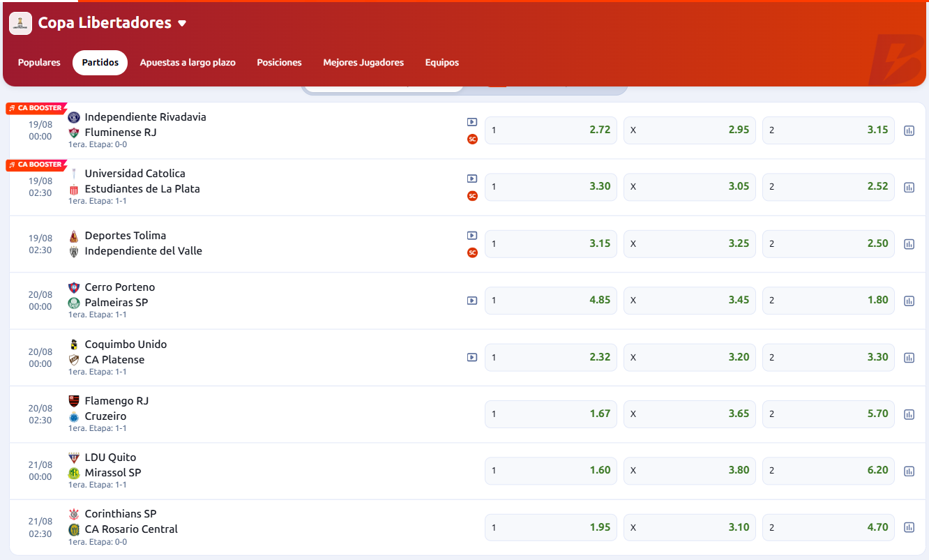Open statistics icon for Flamengo RJ match
The image size is (929, 560).
(x=909, y=414)
